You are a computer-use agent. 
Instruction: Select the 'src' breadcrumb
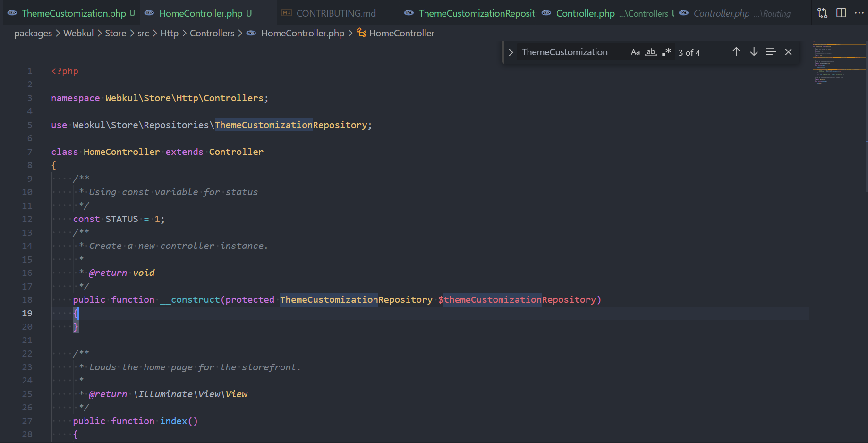143,34
